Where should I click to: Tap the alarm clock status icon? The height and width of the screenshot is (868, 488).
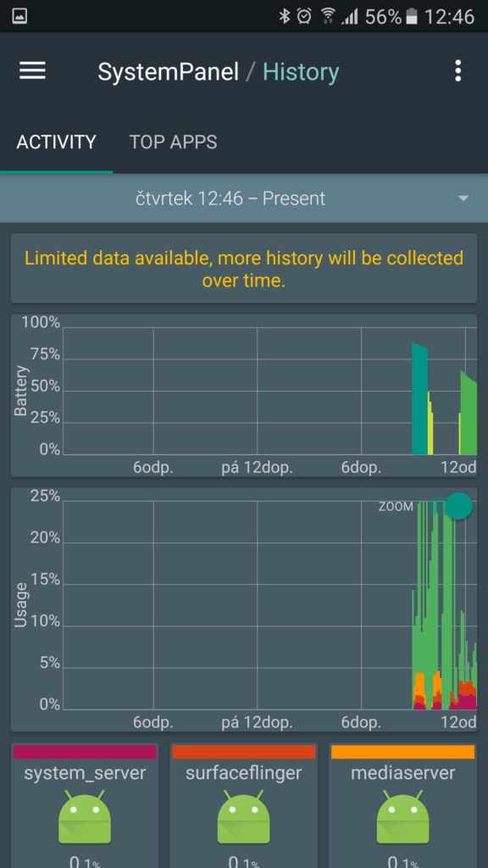click(304, 17)
